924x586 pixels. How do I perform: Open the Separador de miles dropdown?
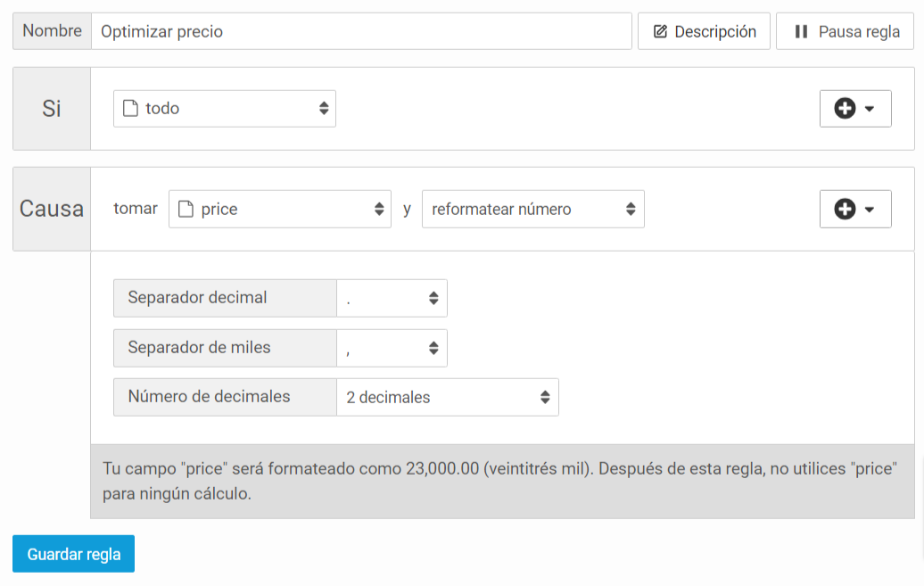[x=392, y=348]
